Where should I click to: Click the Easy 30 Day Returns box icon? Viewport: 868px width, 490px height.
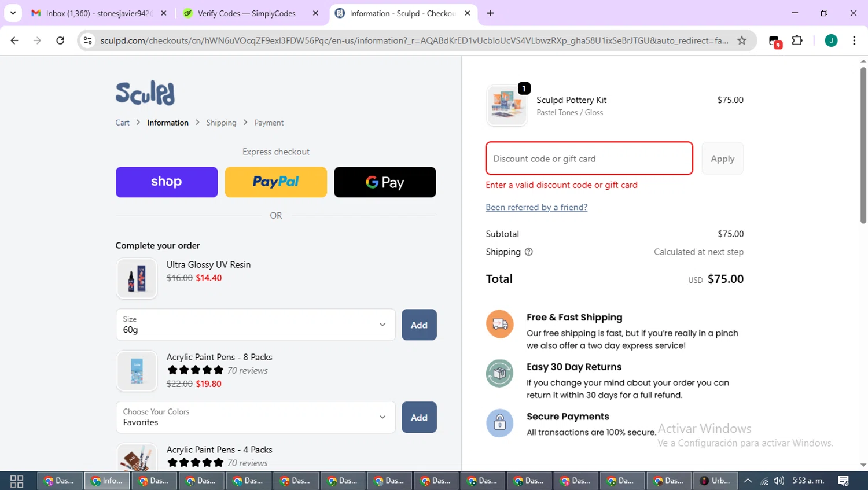click(x=500, y=374)
